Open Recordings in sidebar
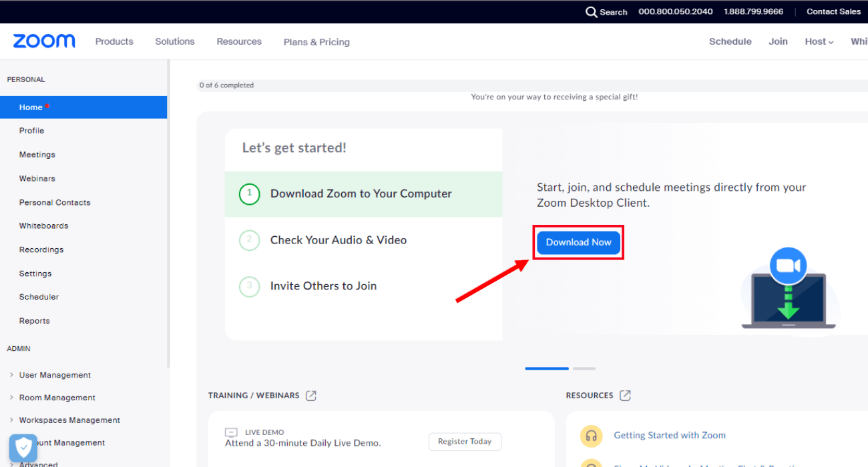The image size is (868, 467). coord(41,250)
